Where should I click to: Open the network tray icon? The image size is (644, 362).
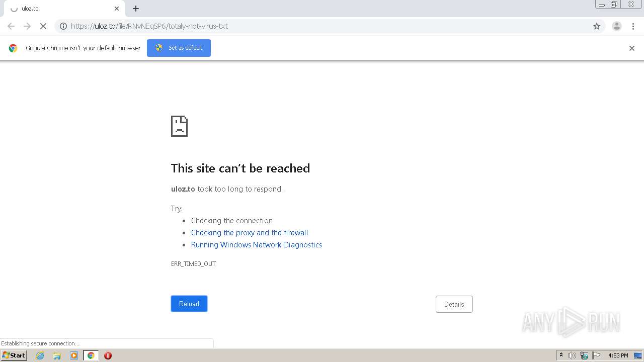(x=584, y=355)
